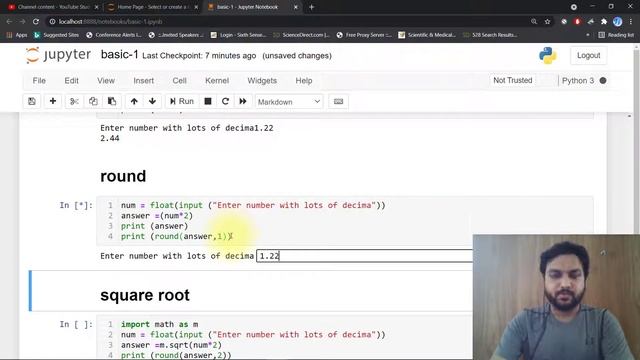Open the Cell menu
This screenshot has width=640, height=360.
point(180,81)
